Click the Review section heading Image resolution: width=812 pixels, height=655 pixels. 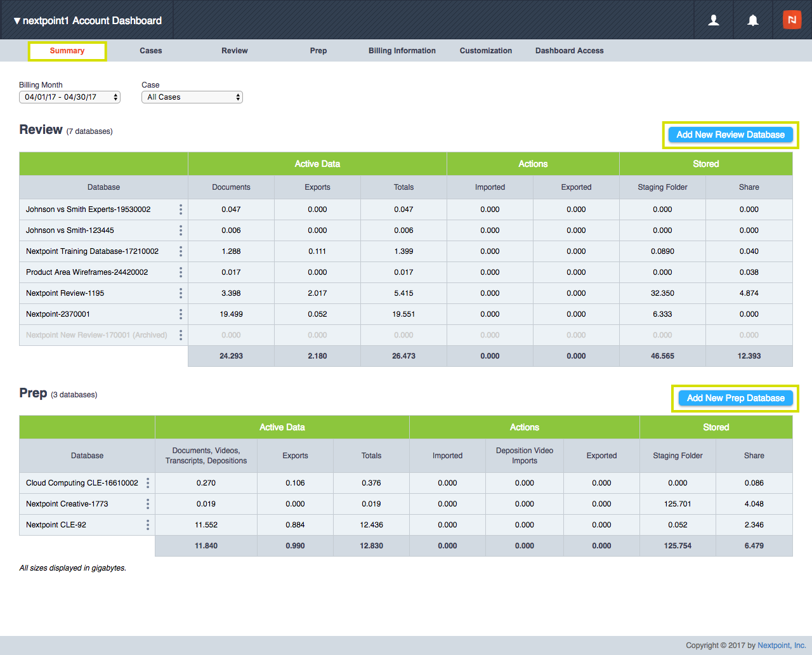[41, 129]
